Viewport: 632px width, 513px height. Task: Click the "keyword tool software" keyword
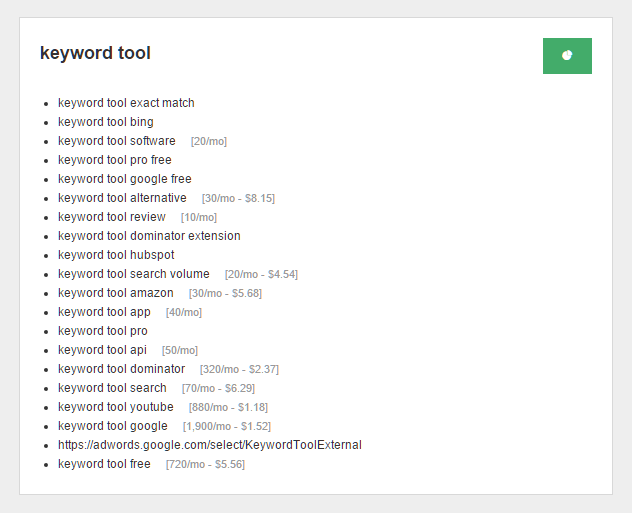[117, 141]
